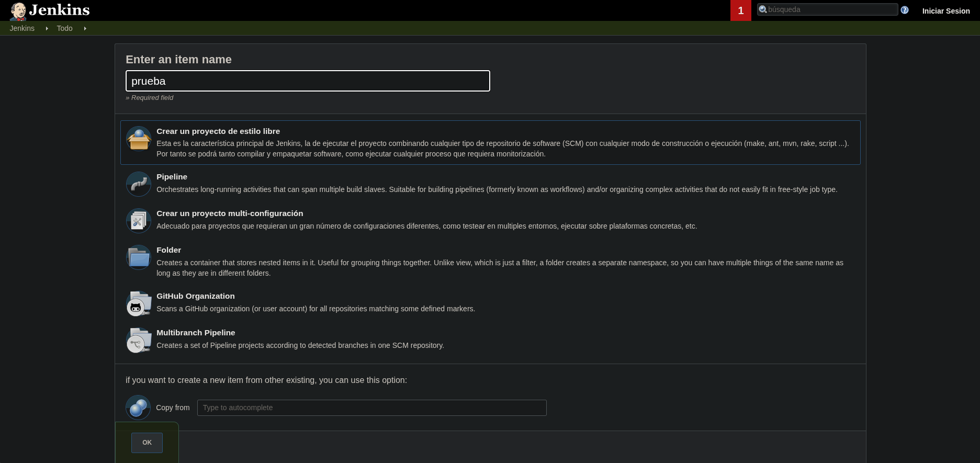Screen dimensions: 980x463
Task: Click the item name field containing prueba
Action: click(308, 81)
